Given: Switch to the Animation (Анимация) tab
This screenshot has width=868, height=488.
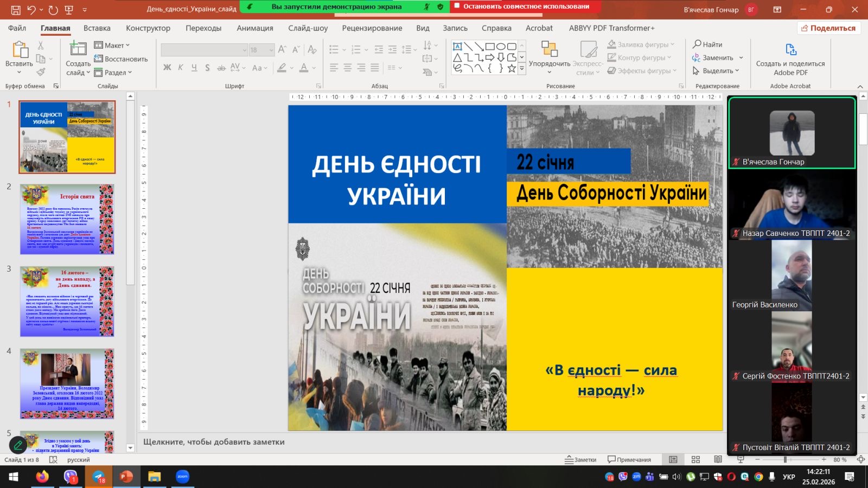Looking at the screenshot, I should tap(254, 28).
